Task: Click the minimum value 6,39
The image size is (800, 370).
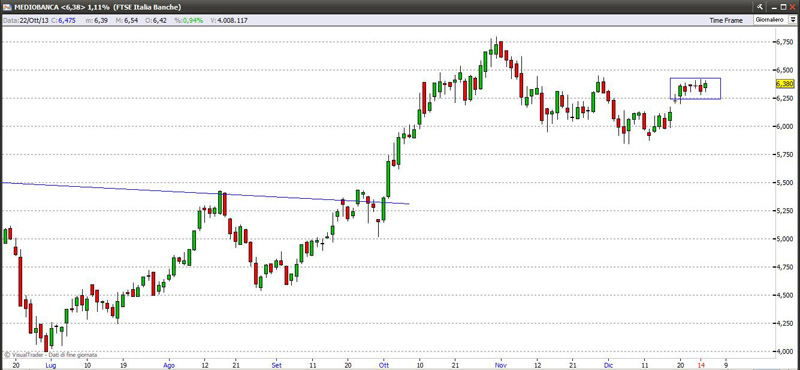Action: (101, 20)
